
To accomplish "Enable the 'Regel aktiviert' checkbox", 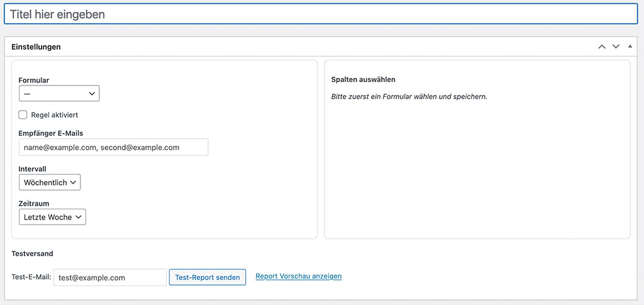I will (x=23, y=115).
